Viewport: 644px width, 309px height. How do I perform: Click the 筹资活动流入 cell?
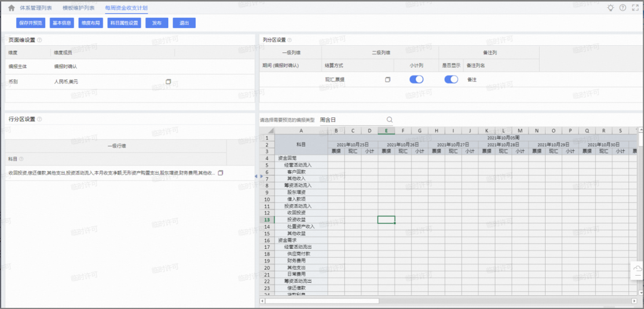click(301, 185)
